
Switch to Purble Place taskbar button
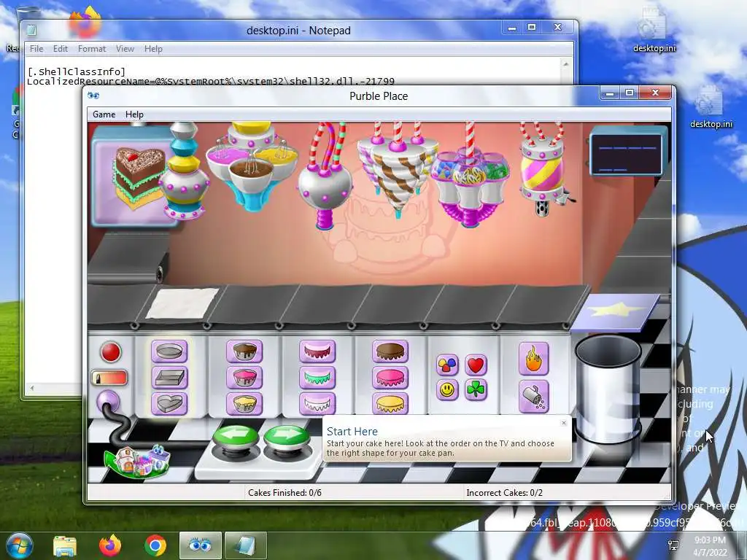click(x=200, y=545)
